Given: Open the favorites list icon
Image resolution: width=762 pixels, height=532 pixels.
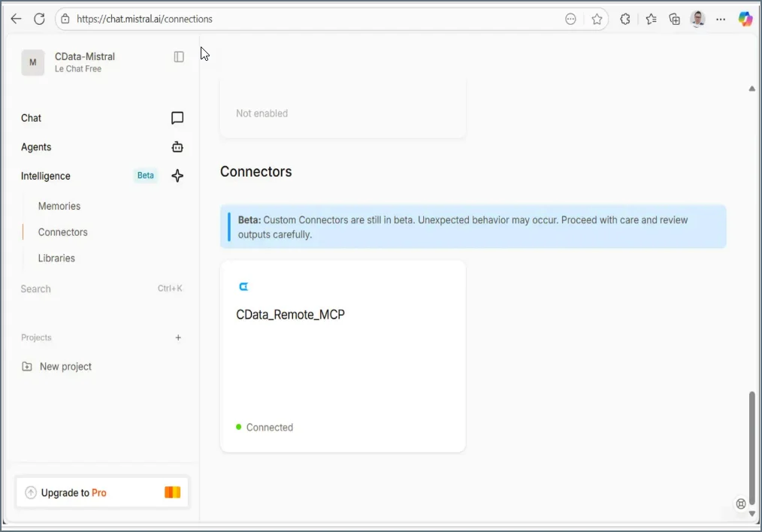Looking at the screenshot, I should [x=651, y=19].
